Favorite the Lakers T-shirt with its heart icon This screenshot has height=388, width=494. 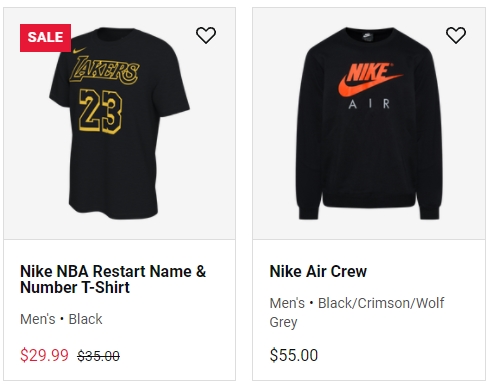click(206, 35)
